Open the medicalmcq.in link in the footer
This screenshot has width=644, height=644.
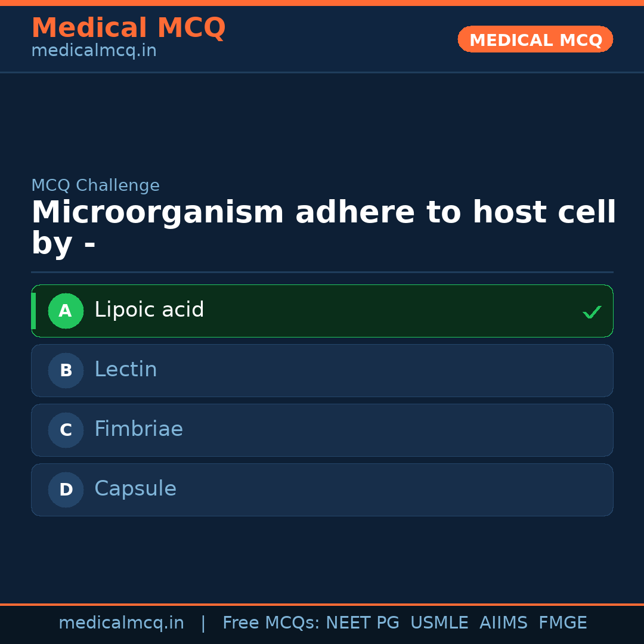[x=121, y=623]
